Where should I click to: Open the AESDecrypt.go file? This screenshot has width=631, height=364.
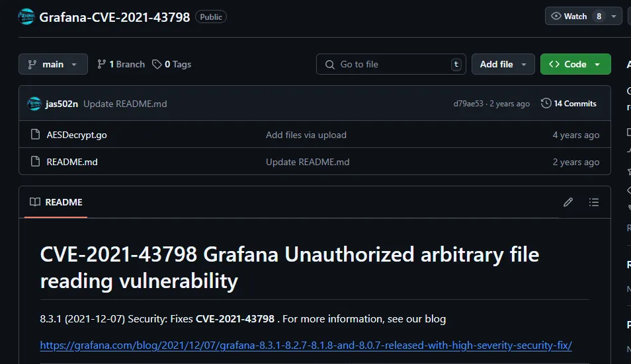coord(77,135)
